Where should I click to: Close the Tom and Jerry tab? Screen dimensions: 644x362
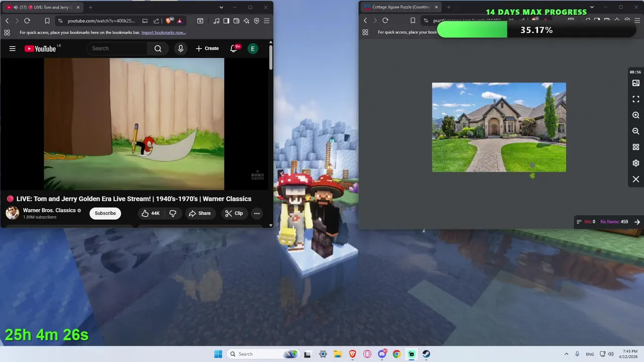77,7
